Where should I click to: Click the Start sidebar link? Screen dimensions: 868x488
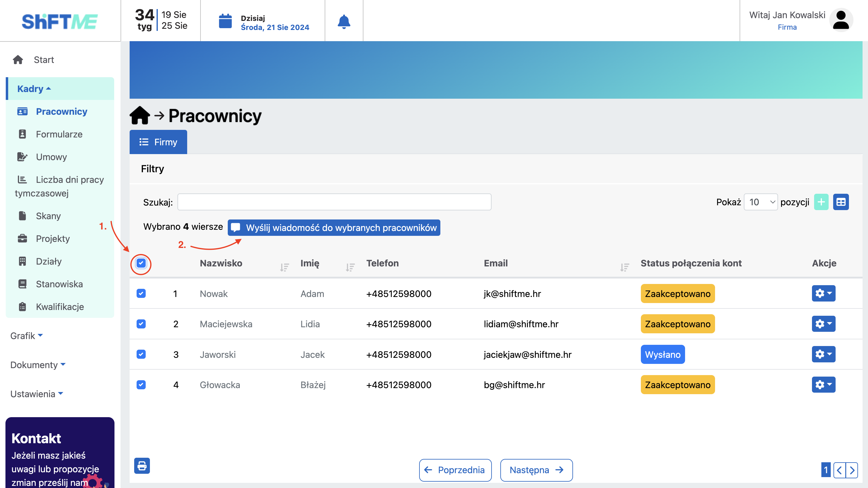pyautogui.click(x=44, y=60)
